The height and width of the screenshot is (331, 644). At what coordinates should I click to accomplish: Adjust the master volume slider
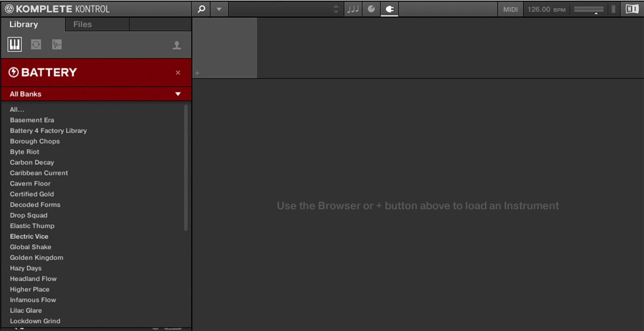tap(589, 9)
